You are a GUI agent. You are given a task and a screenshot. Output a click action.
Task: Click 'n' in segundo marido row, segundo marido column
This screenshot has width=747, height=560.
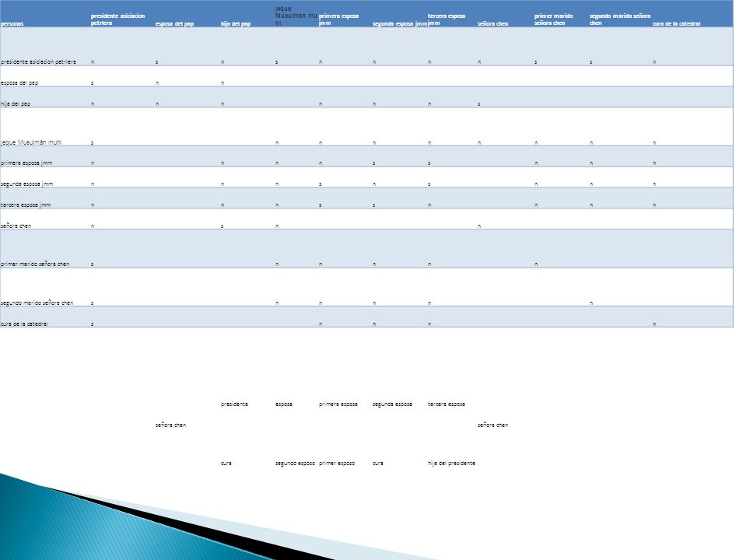pos(591,303)
